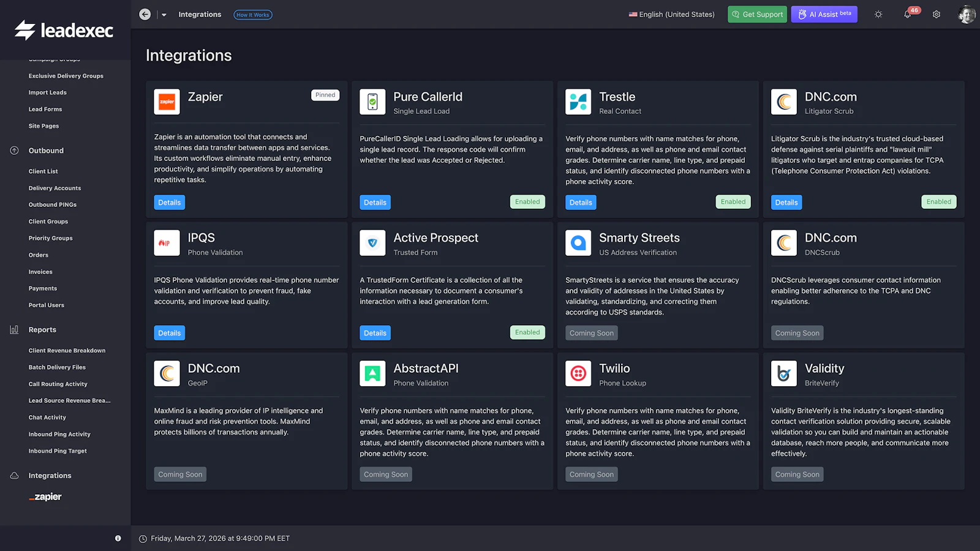Click the IPQS logo icon
The width and height of the screenshot is (980, 551).
pos(167,243)
